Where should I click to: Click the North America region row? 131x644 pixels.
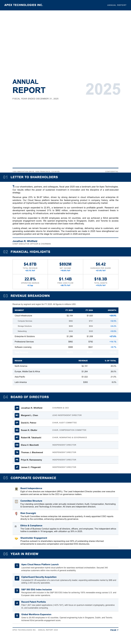click(65, 366)
